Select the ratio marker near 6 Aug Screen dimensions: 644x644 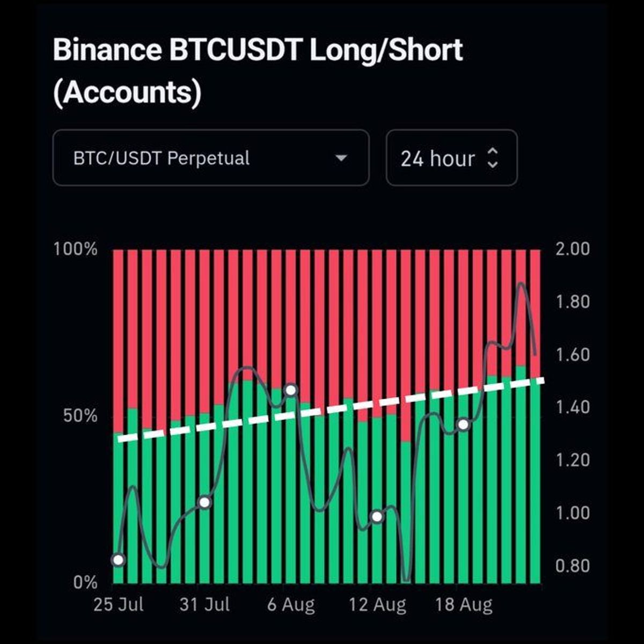click(291, 390)
